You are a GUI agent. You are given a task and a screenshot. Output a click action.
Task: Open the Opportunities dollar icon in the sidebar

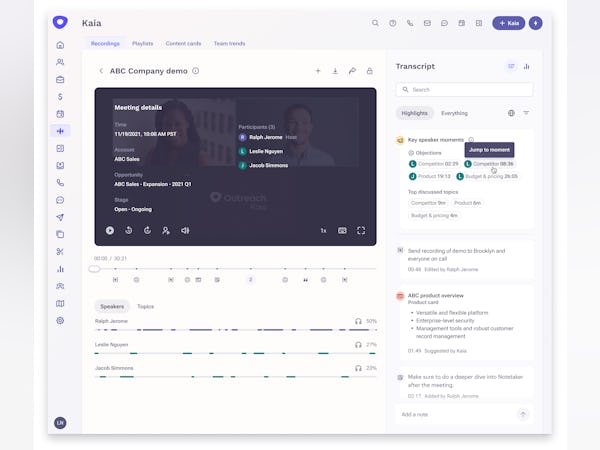tap(60, 97)
